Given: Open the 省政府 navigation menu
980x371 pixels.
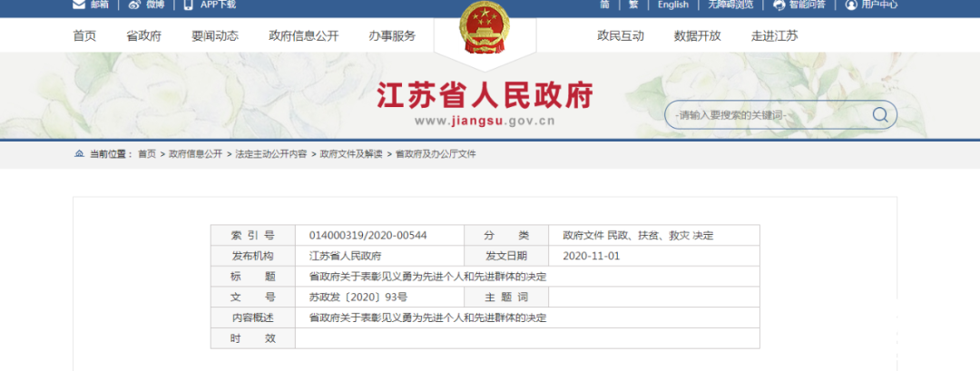Looking at the screenshot, I should [143, 36].
